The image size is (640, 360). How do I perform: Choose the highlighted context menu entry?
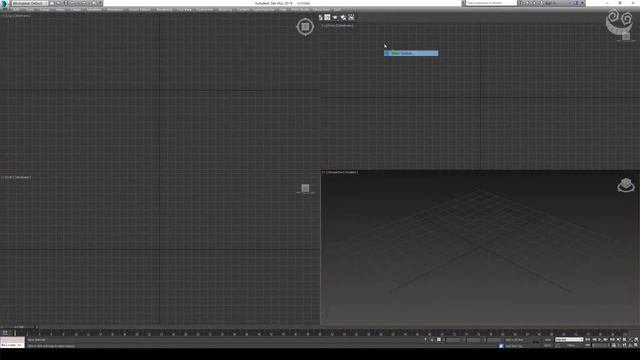(x=411, y=53)
